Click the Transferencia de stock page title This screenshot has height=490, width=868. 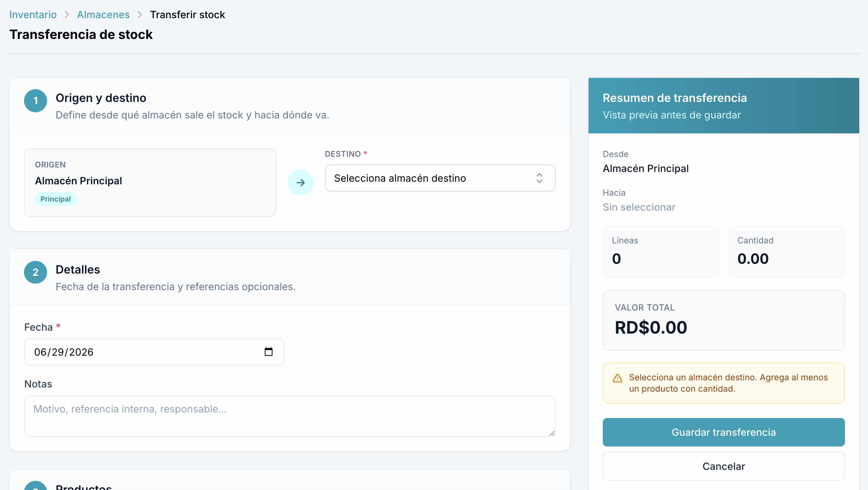coord(81,34)
